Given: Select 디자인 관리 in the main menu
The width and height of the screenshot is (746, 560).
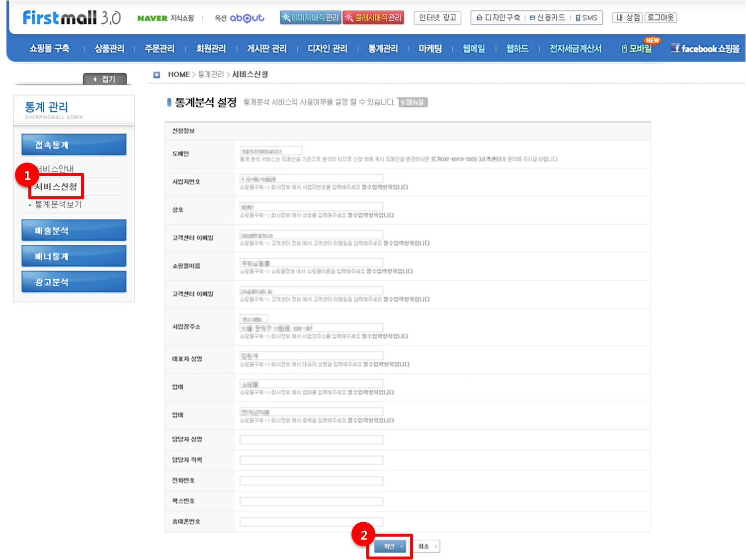Looking at the screenshot, I should point(327,49).
